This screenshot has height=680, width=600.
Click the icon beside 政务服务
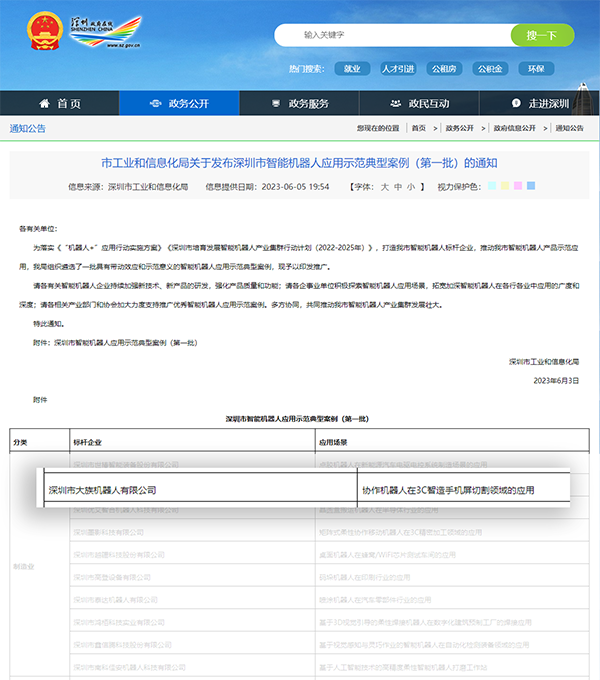(x=275, y=103)
